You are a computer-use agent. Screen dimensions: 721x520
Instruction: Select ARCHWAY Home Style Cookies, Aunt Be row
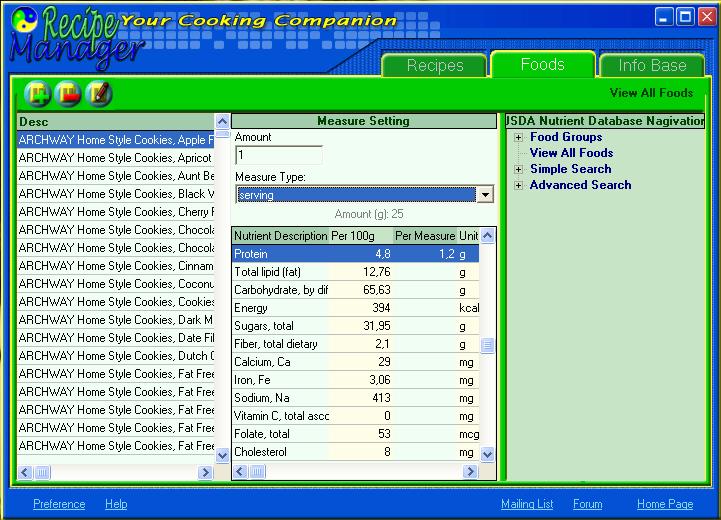(116, 176)
